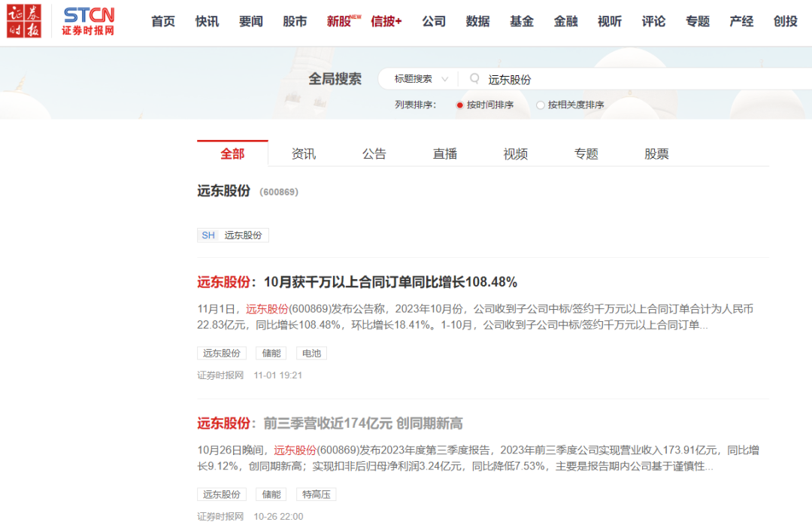This screenshot has height=531, width=812.
Task: Open 信披+ in the top navigation
Action: click(x=386, y=21)
